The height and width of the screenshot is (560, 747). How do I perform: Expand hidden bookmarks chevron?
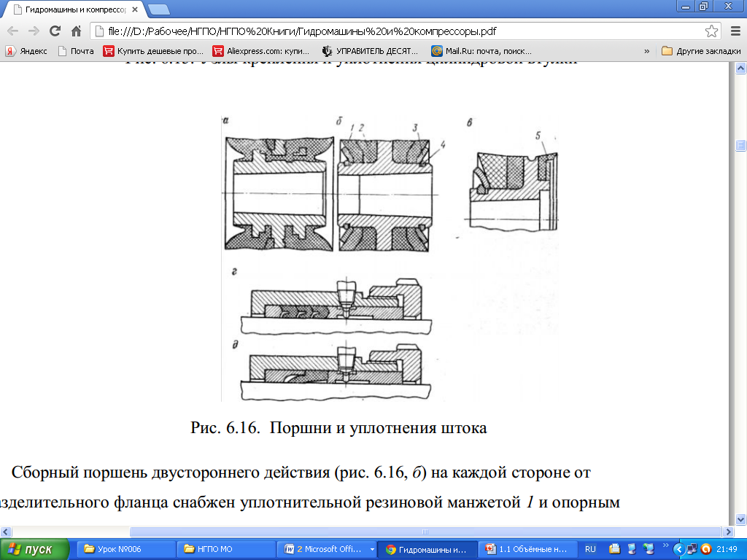coord(646,51)
